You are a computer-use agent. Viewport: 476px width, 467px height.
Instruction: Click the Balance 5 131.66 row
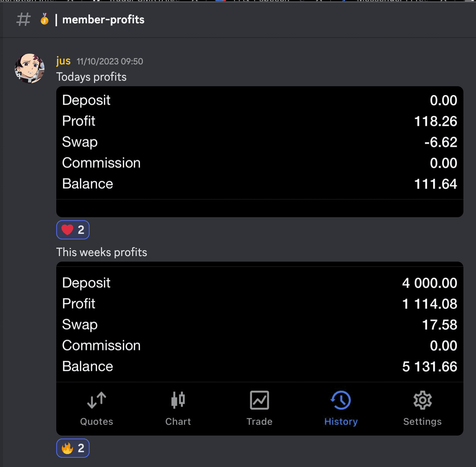(259, 366)
